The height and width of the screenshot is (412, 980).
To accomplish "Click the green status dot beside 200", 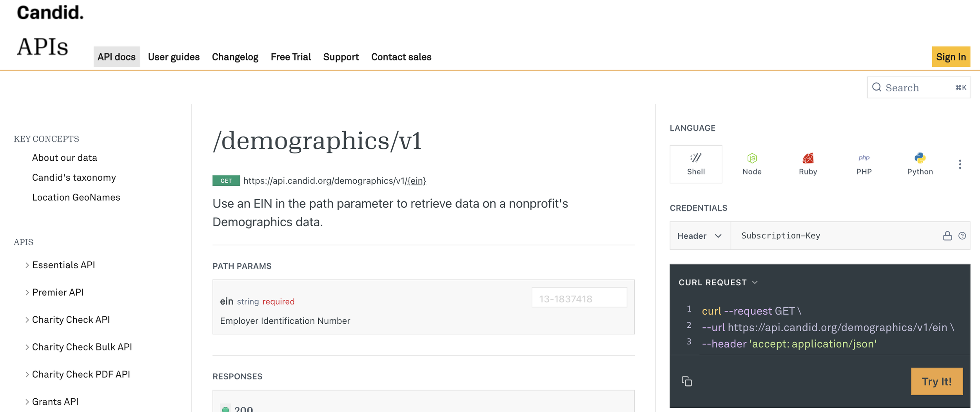I will [x=225, y=409].
